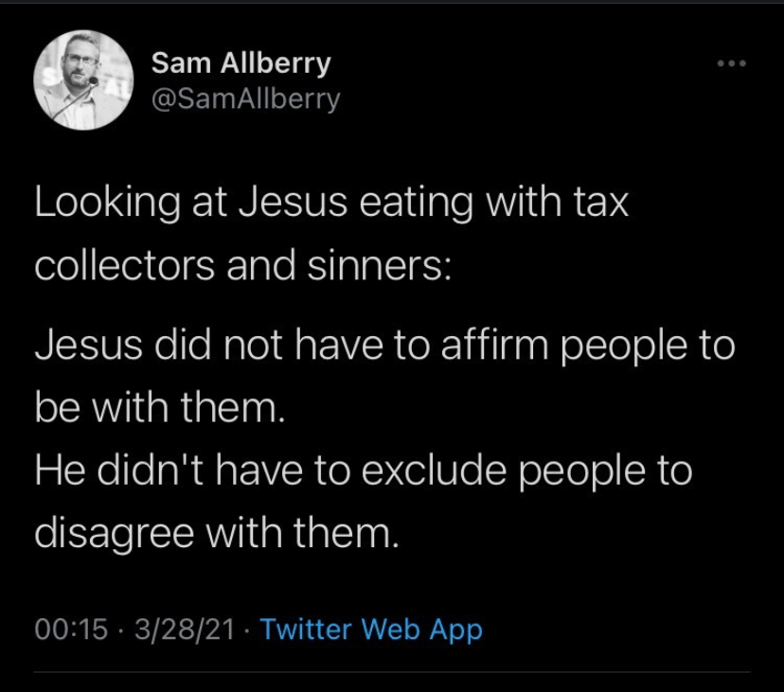This screenshot has height=692, width=784.
Task: Click the text 'be with them.'
Action: 159,410
